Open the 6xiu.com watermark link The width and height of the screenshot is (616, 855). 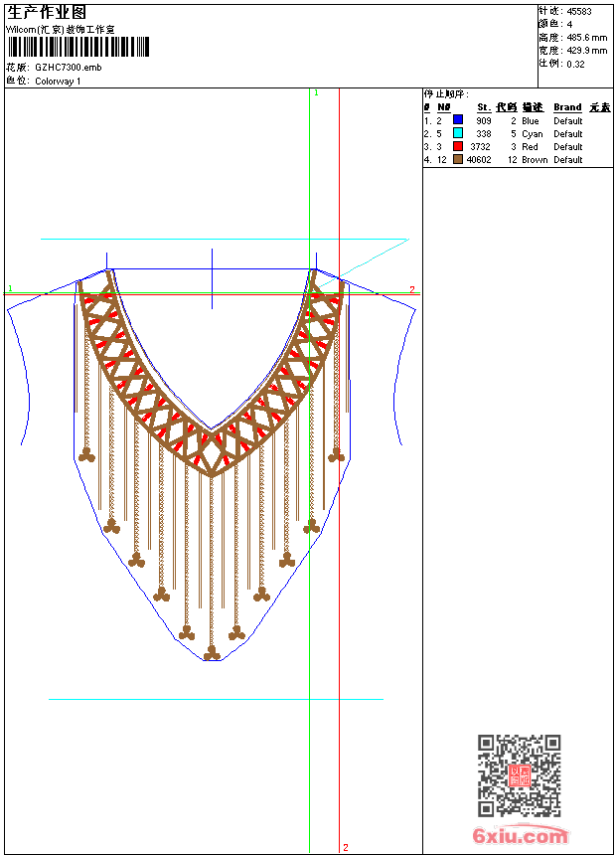point(521,836)
